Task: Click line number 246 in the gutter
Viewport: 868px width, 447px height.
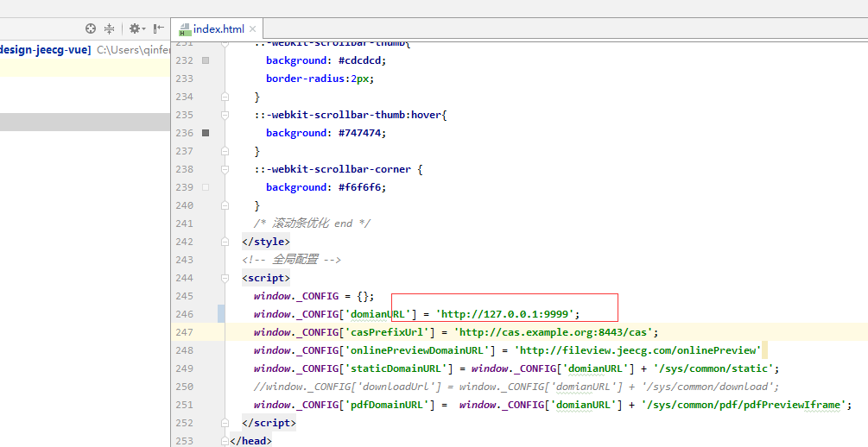Action: tap(184, 313)
